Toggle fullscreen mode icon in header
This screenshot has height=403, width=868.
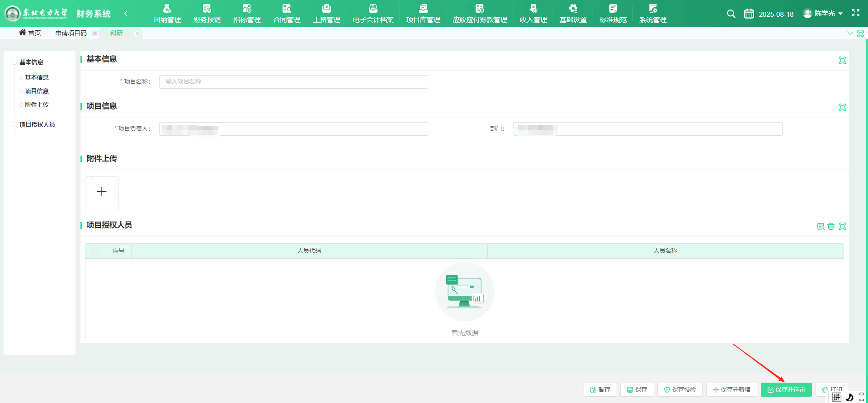(855, 13)
